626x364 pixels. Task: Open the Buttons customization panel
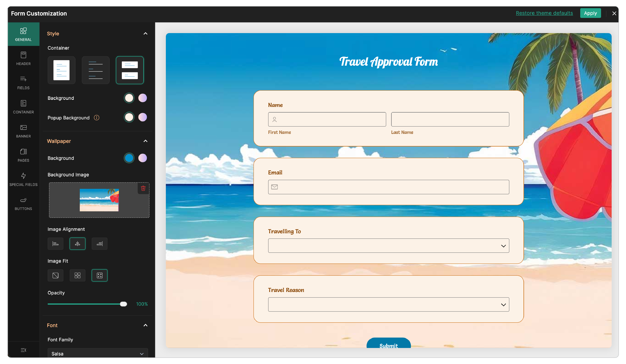[23, 203]
